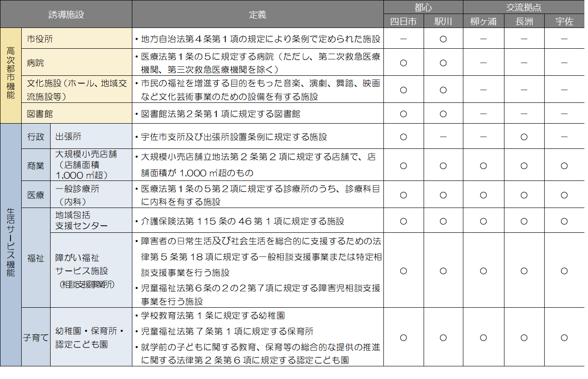Click the dash for 市役所 under 四日市
Image resolution: width=588 pixels, height=379 pixels.
click(x=404, y=39)
